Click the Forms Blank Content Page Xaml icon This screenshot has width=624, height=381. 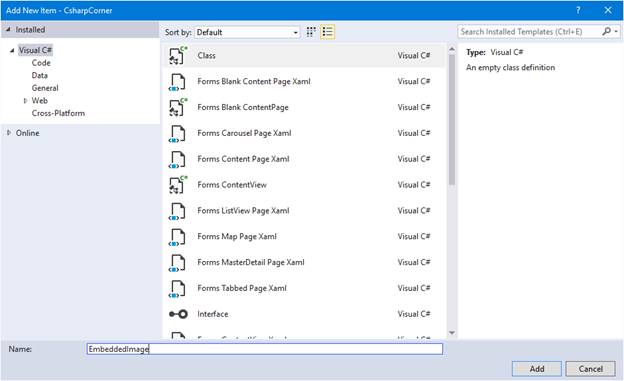pyautogui.click(x=177, y=82)
